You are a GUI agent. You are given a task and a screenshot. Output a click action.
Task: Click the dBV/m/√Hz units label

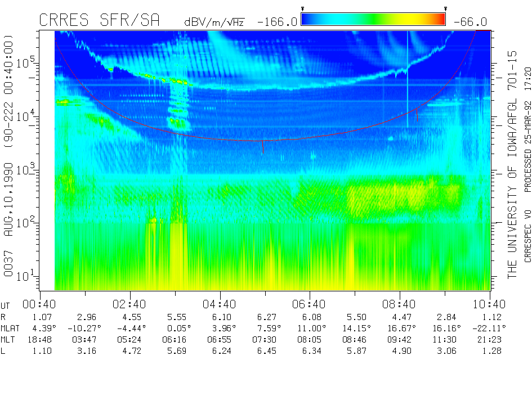click(x=214, y=22)
